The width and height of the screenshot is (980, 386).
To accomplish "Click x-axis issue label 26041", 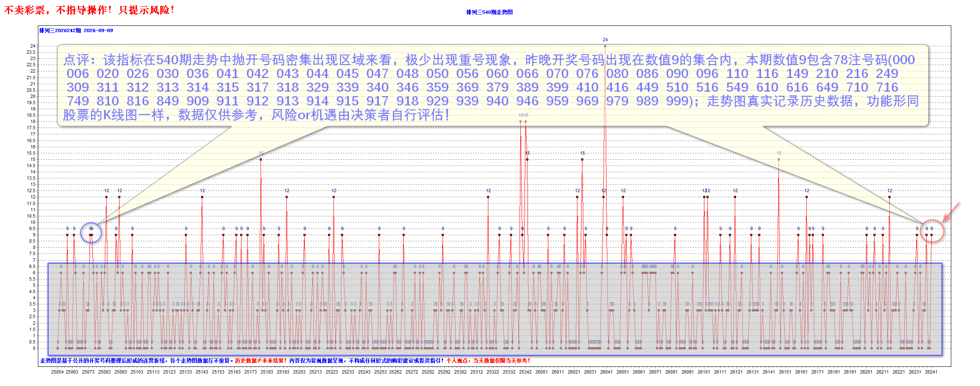I will click(x=607, y=372).
